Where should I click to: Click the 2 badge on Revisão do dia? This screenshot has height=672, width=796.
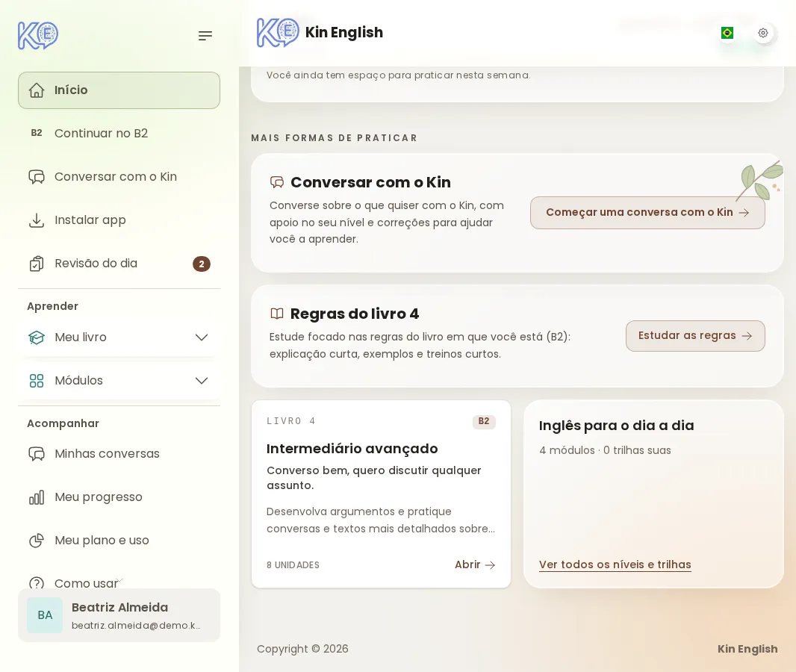pos(202,264)
